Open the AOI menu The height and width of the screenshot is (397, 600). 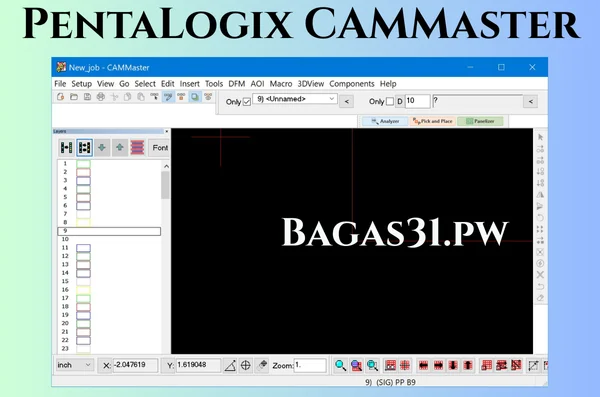[257, 84]
